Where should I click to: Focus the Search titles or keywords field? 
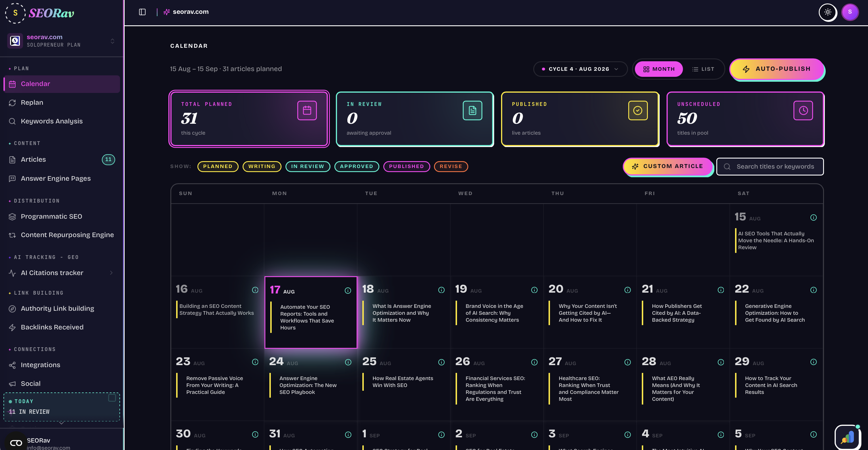click(770, 167)
